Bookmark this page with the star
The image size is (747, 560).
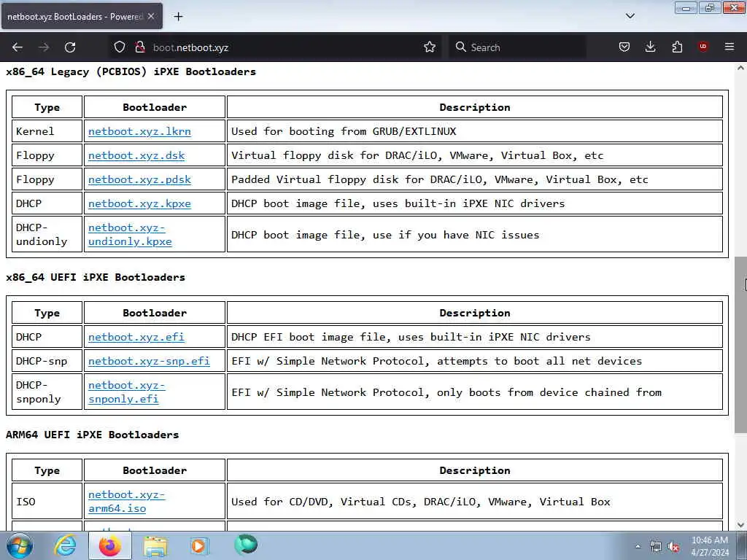(x=430, y=47)
